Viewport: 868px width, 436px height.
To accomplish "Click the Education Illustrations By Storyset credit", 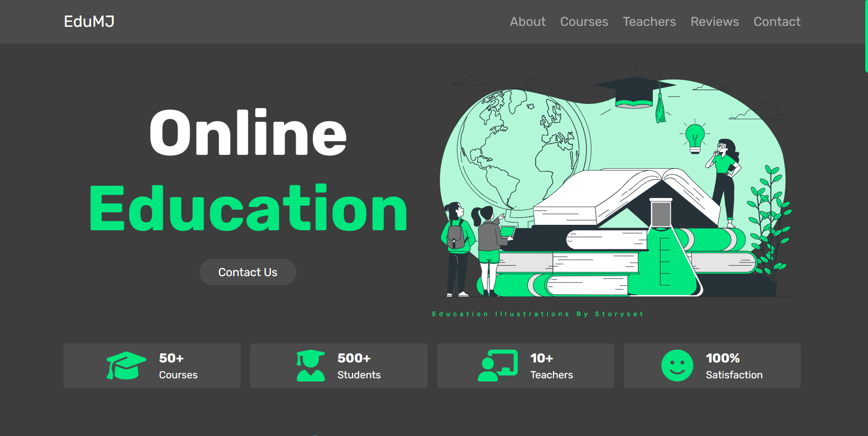I will click(538, 314).
